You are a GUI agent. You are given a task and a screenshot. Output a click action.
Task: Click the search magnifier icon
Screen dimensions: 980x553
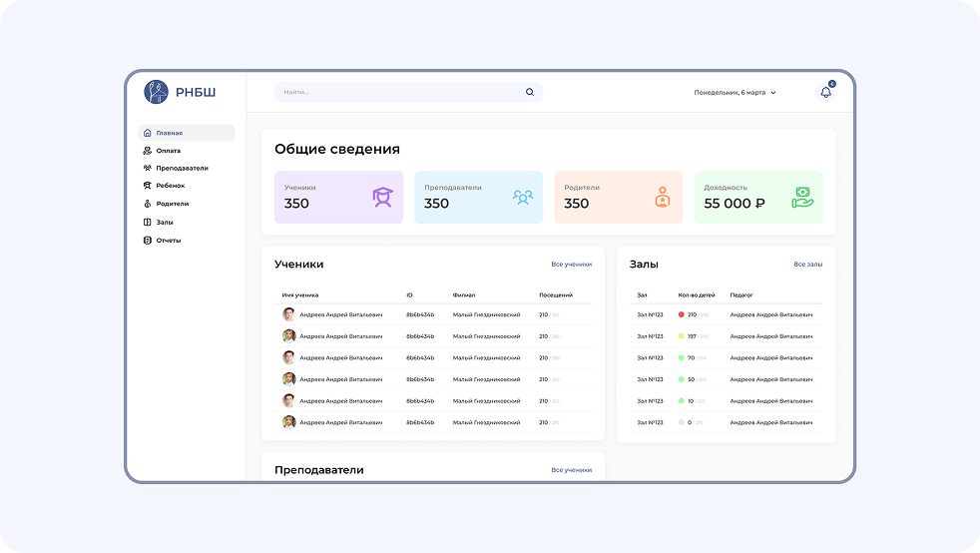[530, 92]
